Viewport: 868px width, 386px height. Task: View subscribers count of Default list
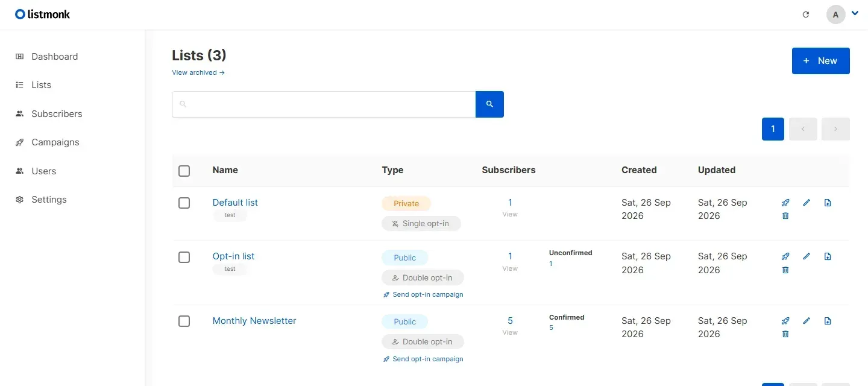pyautogui.click(x=510, y=203)
